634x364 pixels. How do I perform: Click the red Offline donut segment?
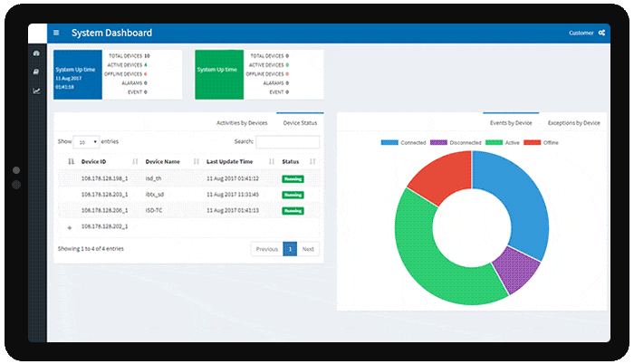[x=445, y=178]
